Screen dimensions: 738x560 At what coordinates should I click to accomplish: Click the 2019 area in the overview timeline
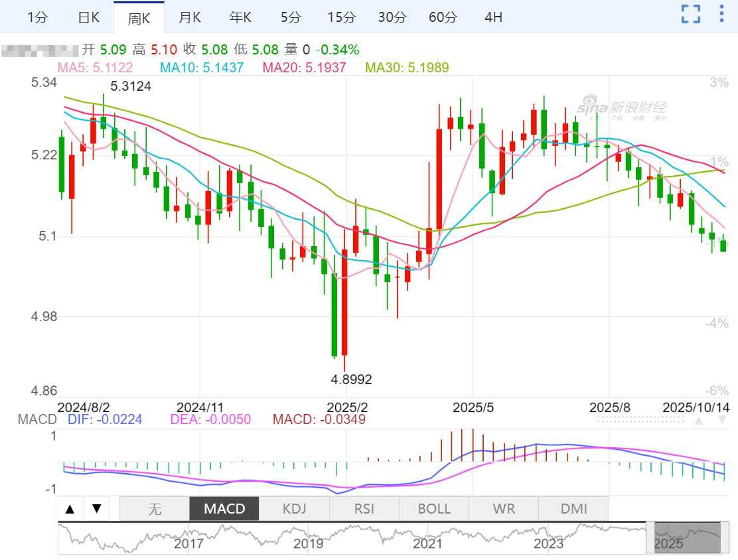(x=308, y=543)
